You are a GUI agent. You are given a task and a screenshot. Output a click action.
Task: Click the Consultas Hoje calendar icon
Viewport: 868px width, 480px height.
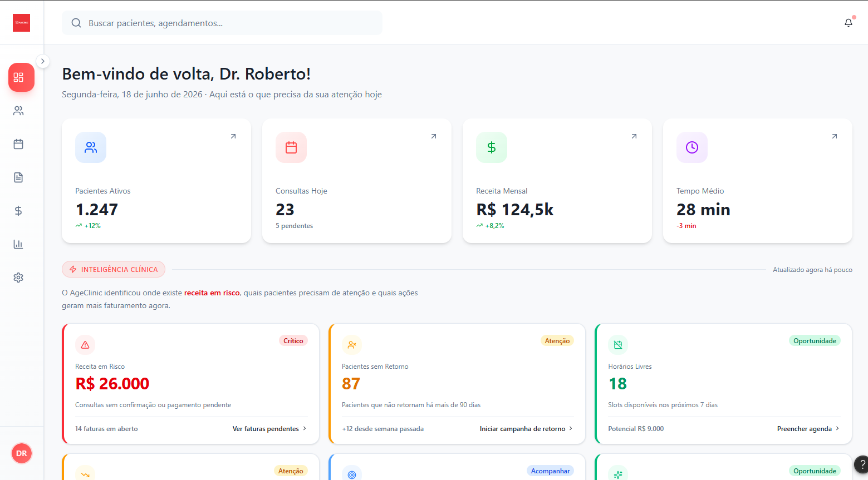click(x=291, y=147)
